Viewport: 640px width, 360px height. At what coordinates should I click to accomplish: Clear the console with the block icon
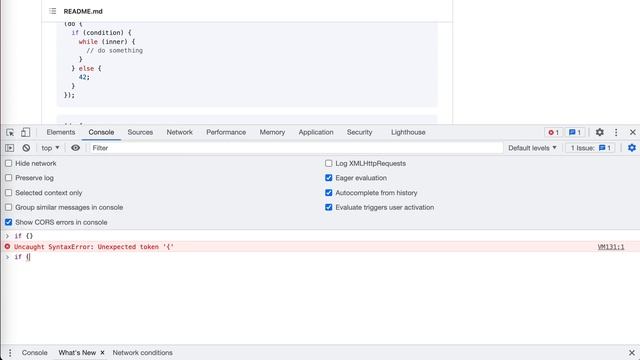pos(26,148)
